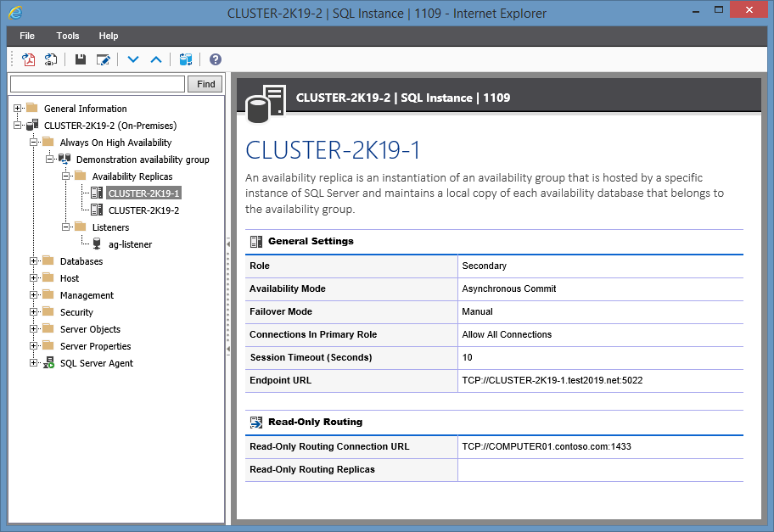Click the Find button

[205, 83]
